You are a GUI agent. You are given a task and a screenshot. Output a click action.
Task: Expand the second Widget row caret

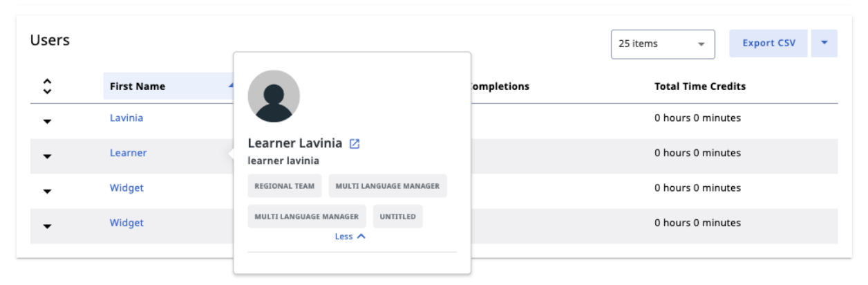click(x=47, y=226)
